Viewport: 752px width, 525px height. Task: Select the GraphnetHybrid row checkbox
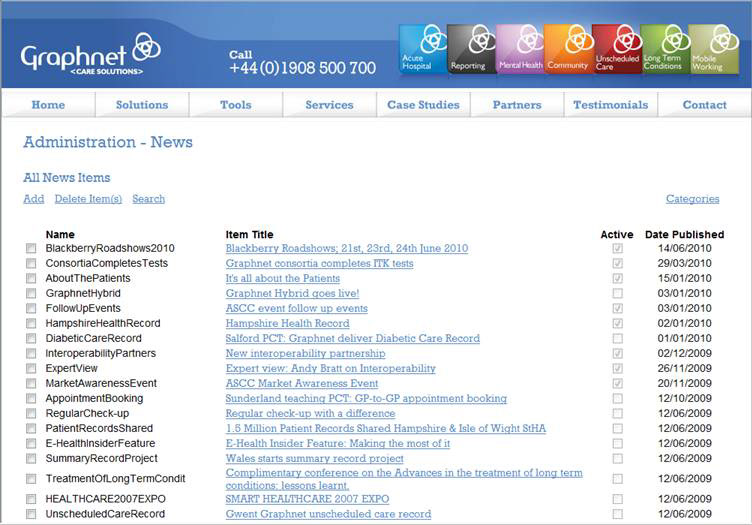click(31, 294)
